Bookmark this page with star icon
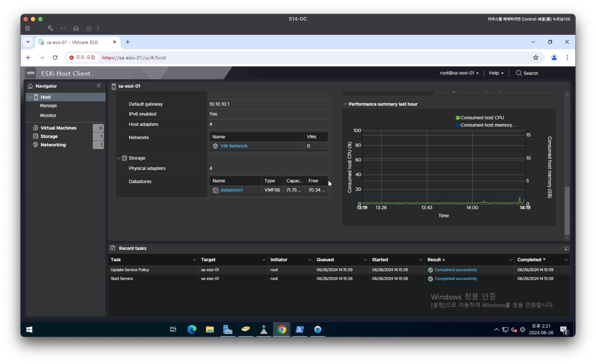This screenshot has height=364, width=596. pyautogui.click(x=535, y=58)
